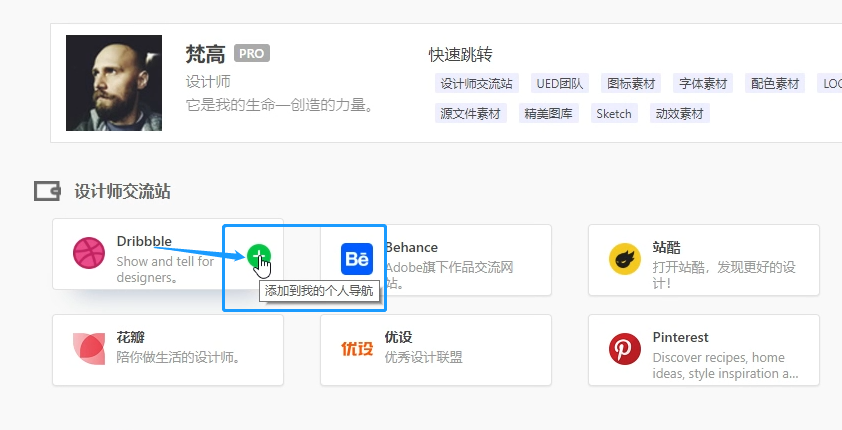Open the Pinterest card title

[x=680, y=338]
